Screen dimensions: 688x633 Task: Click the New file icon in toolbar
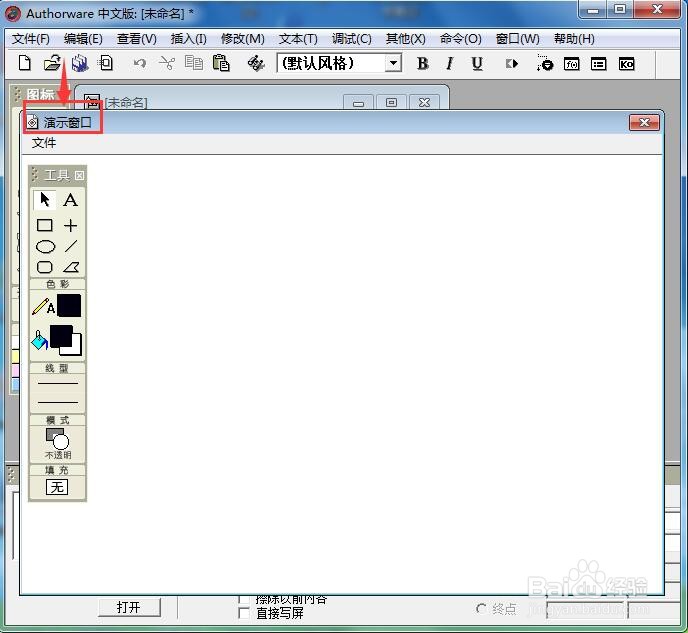25,63
